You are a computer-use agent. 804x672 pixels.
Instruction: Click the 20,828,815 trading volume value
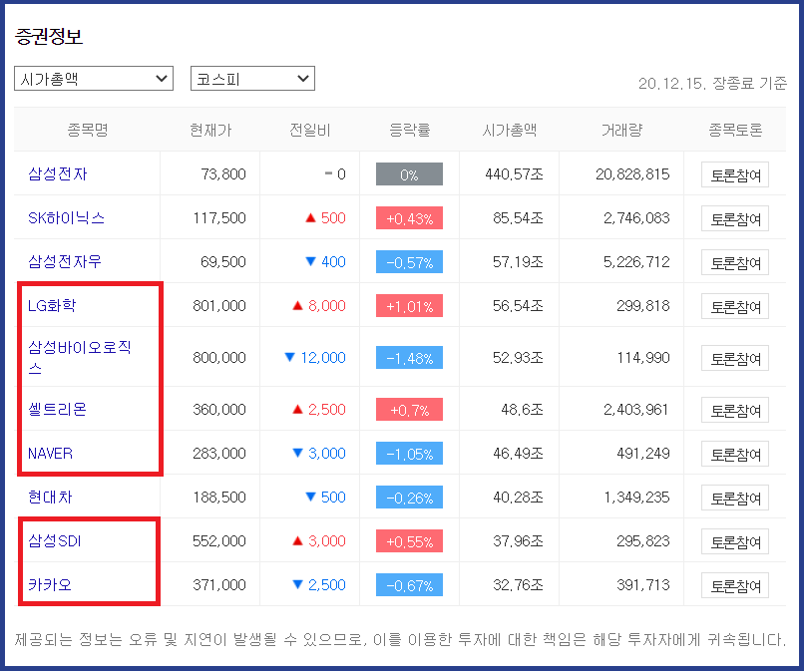(632, 174)
